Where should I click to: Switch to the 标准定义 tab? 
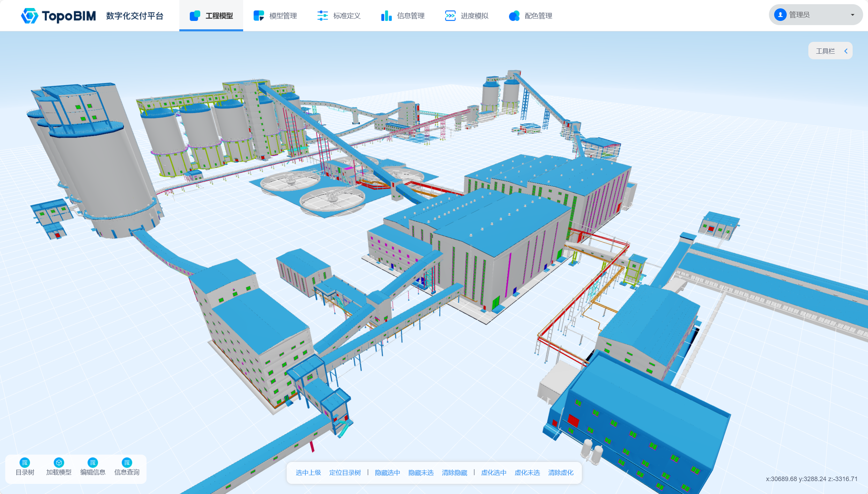pos(339,16)
